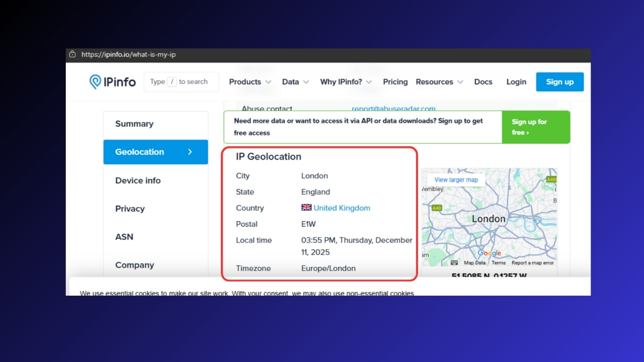The height and width of the screenshot is (362, 644).
Task: Select the Timezone value 'Europe/London'
Action: click(x=329, y=268)
